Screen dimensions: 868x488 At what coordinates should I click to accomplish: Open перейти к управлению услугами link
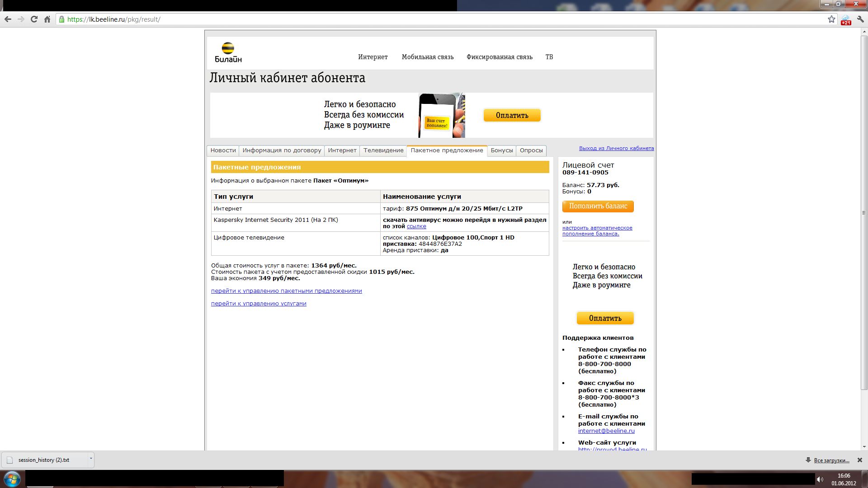(x=259, y=304)
